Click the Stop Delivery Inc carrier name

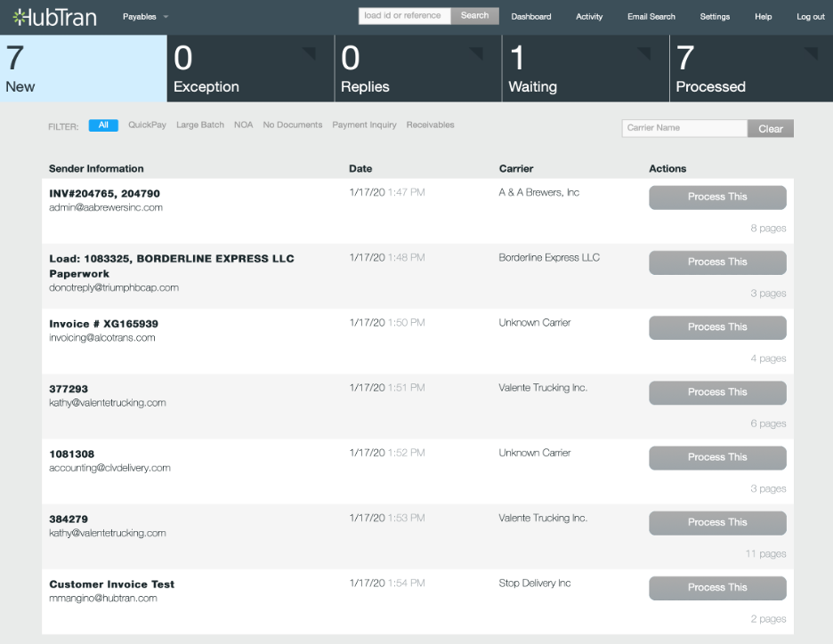535,584
